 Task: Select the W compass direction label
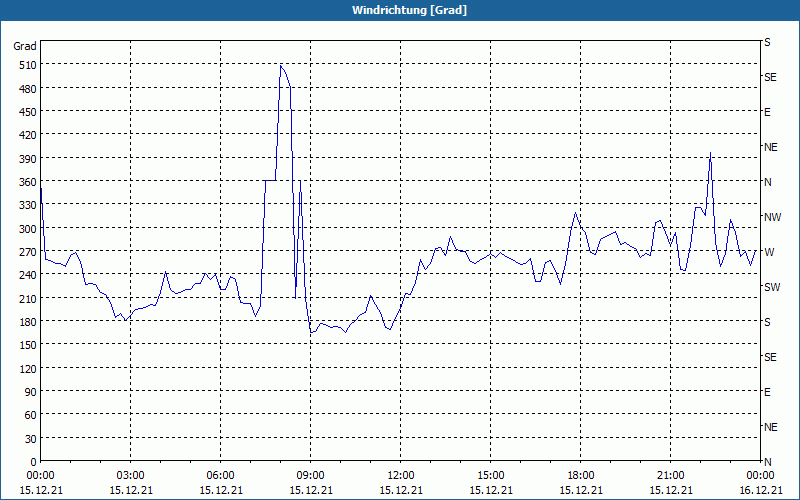(769, 252)
